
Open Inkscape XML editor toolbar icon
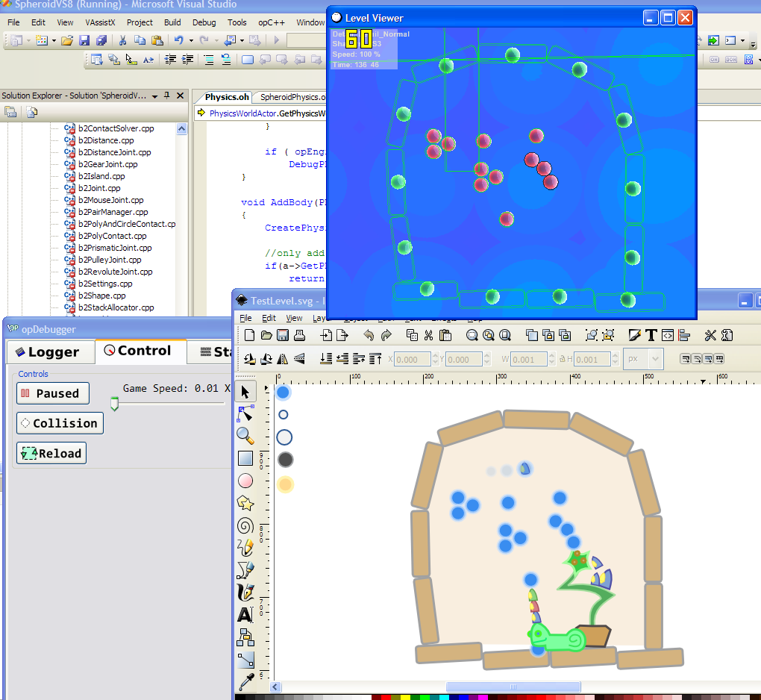pyautogui.click(x=668, y=336)
